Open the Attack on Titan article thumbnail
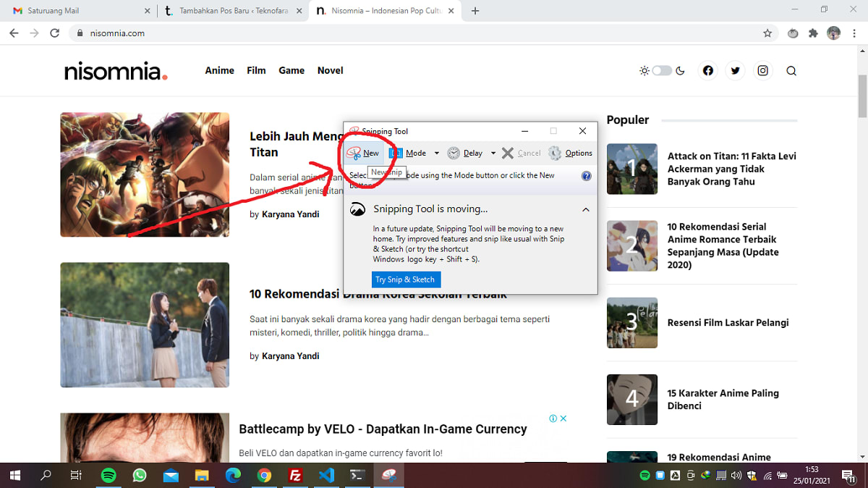Screen dimensions: 868x488 click(145, 174)
